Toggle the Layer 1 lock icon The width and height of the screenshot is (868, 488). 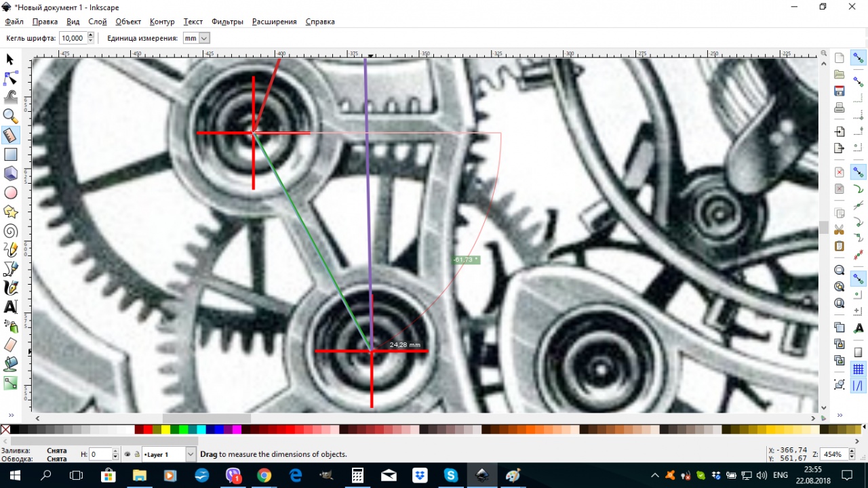(136, 454)
